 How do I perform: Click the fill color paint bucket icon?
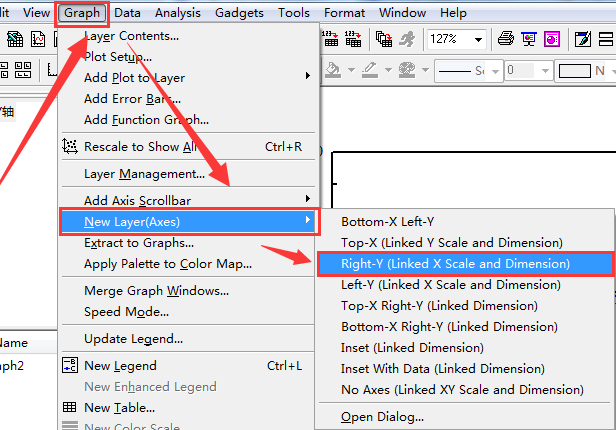click(x=335, y=71)
